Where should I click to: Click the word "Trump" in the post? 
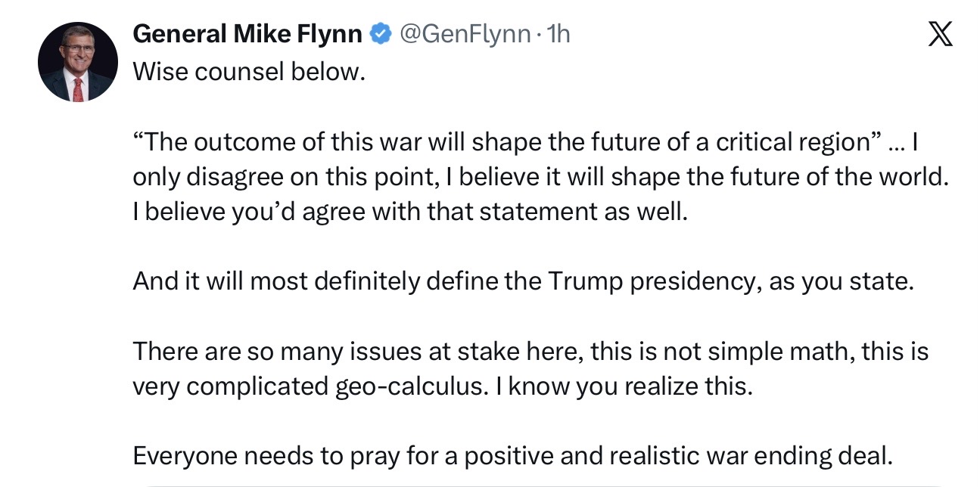click(x=584, y=281)
